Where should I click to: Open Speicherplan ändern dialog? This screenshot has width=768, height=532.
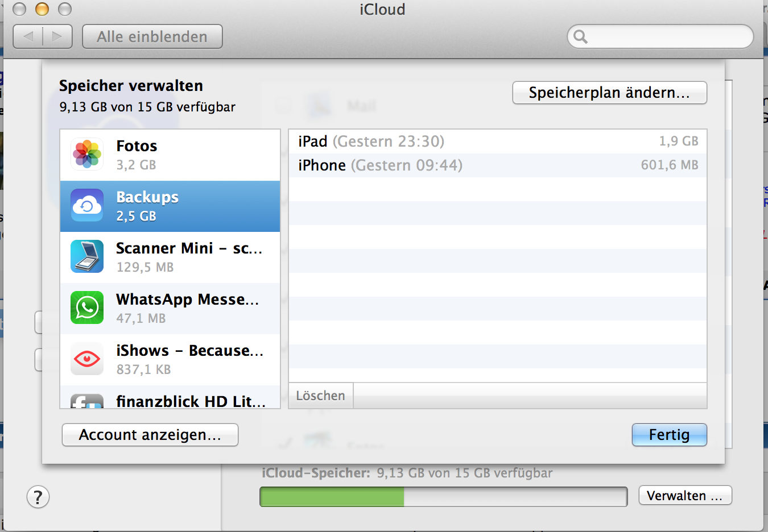pos(610,93)
